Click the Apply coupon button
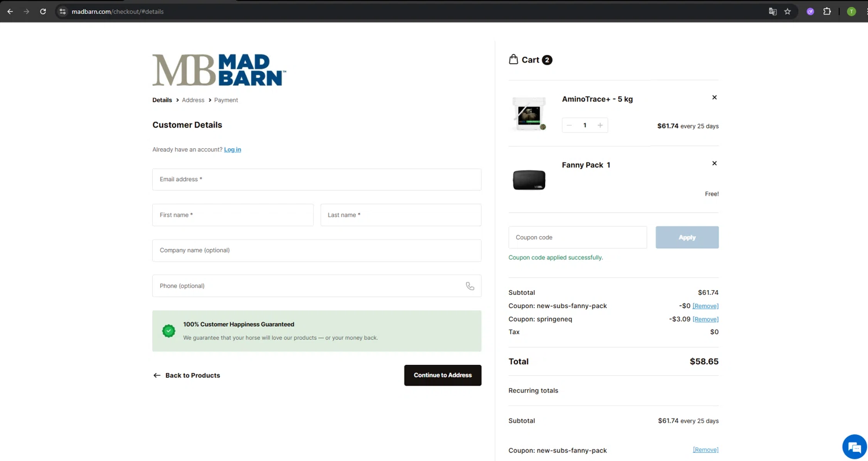This screenshot has height=461, width=868. (x=687, y=237)
